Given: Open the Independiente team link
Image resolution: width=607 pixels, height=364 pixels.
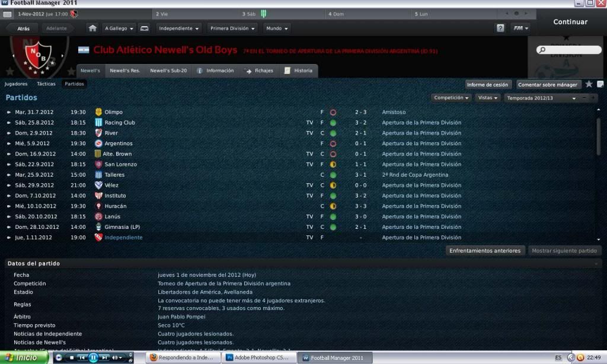Looking at the screenshot, I should [123, 237].
